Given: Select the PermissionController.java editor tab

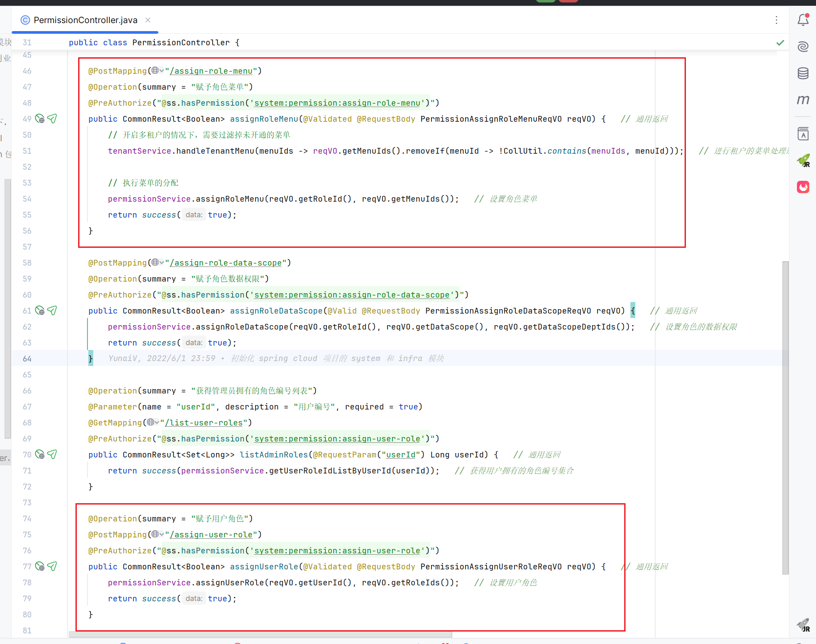Looking at the screenshot, I should pos(85,20).
